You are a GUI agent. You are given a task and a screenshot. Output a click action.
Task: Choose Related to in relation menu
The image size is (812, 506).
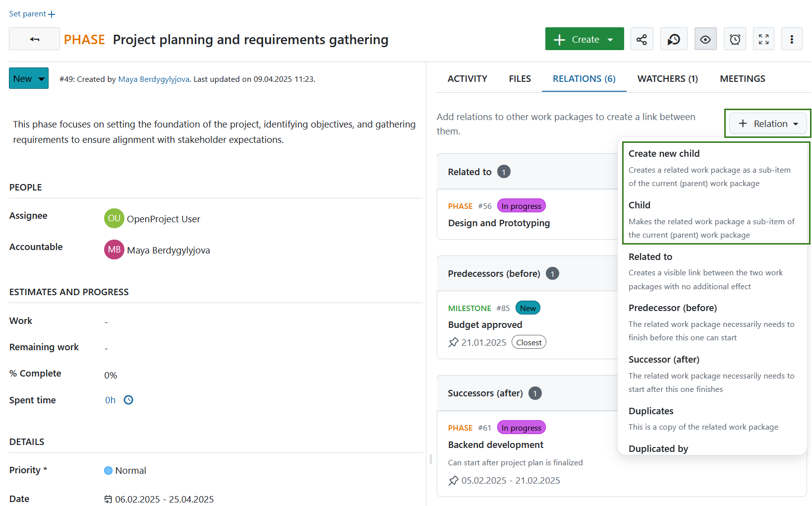[712, 271]
